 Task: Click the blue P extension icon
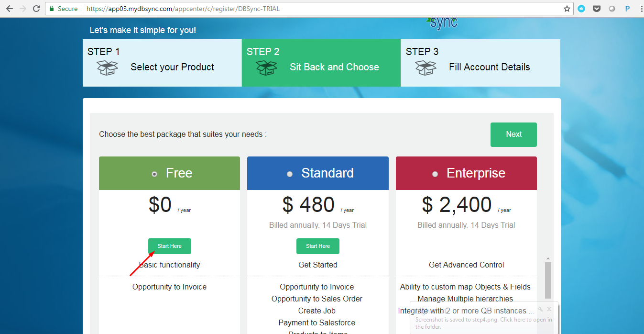coord(627,9)
